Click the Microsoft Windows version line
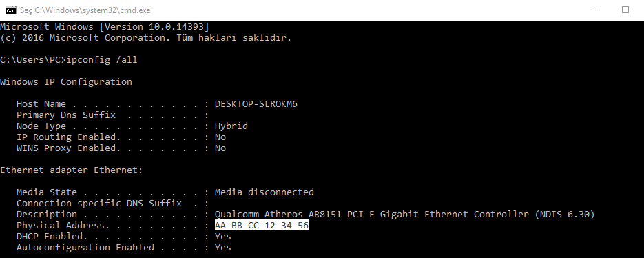 (x=105, y=27)
